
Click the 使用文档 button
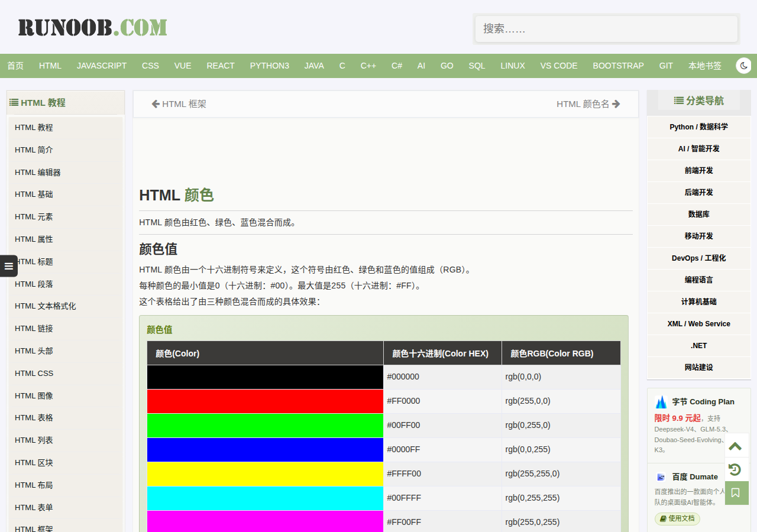click(677, 518)
